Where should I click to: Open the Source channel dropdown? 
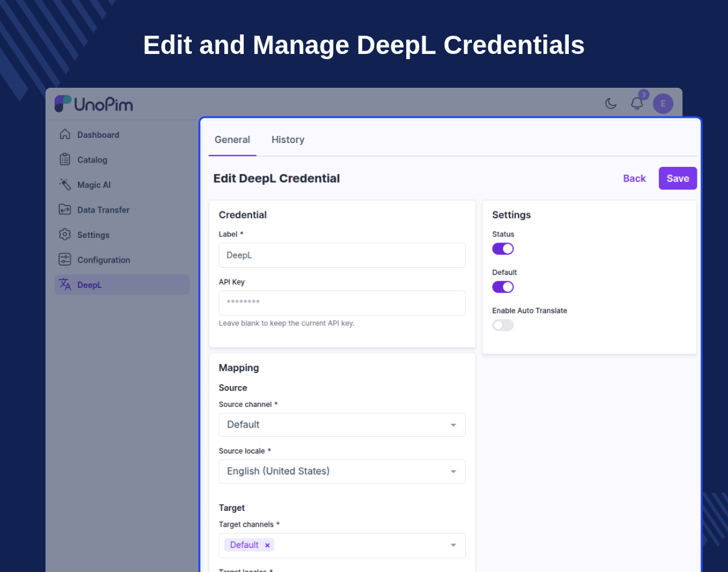tap(342, 425)
